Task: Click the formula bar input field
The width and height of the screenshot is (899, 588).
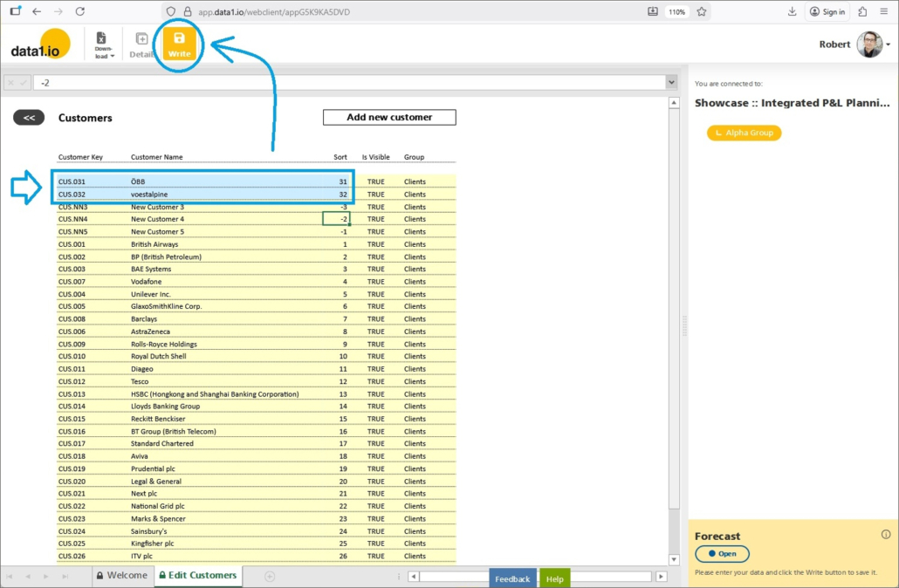Action: pyautogui.click(x=349, y=82)
